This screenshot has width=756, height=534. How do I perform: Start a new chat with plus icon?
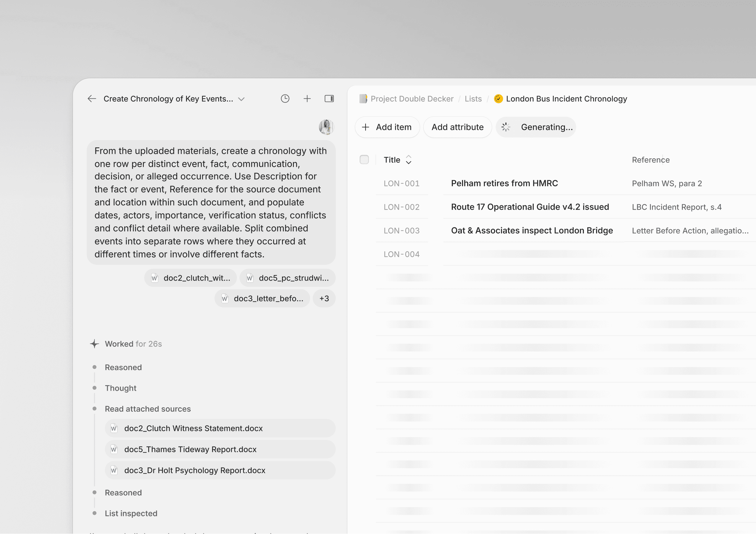point(307,99)
